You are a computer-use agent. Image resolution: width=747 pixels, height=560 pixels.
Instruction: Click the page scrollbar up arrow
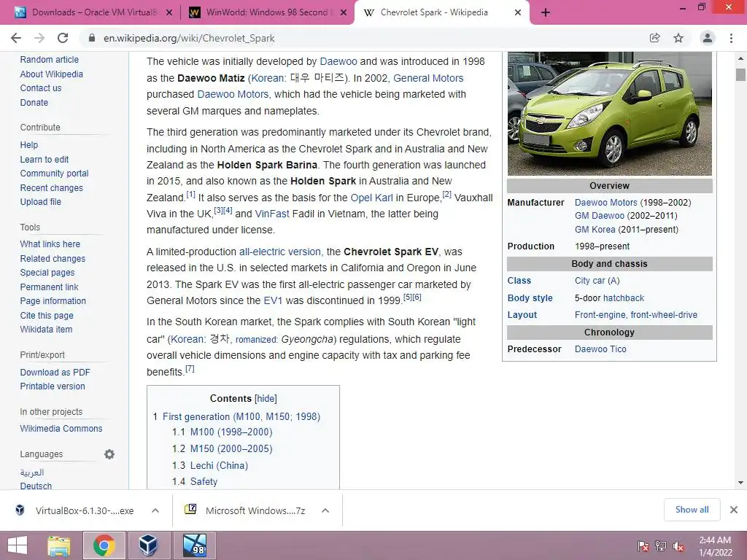(740, 58)
